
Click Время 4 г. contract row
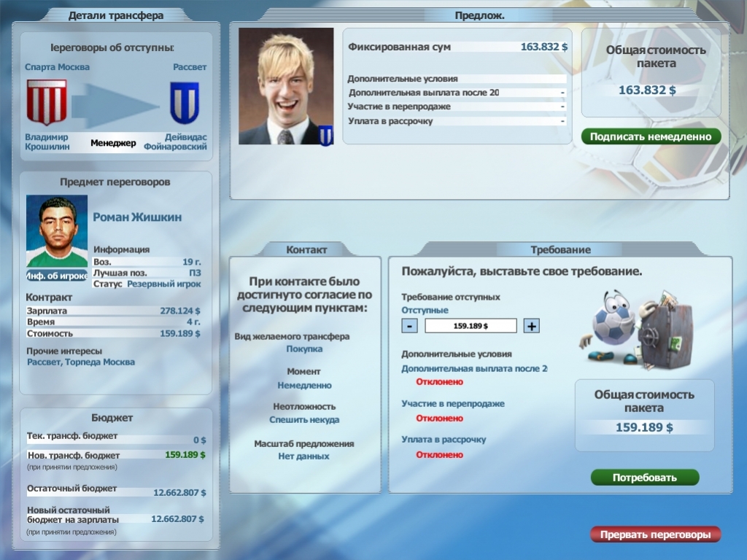coord(113,322)
